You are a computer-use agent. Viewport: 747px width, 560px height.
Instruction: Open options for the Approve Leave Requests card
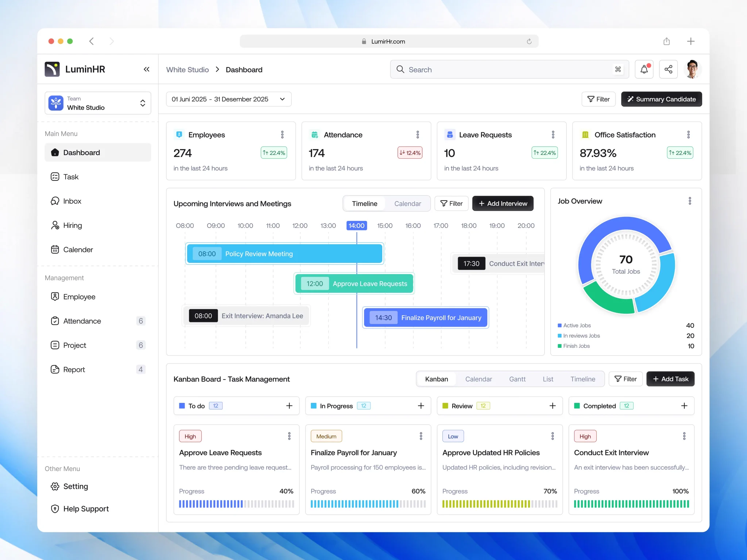(x=289, y=436)
